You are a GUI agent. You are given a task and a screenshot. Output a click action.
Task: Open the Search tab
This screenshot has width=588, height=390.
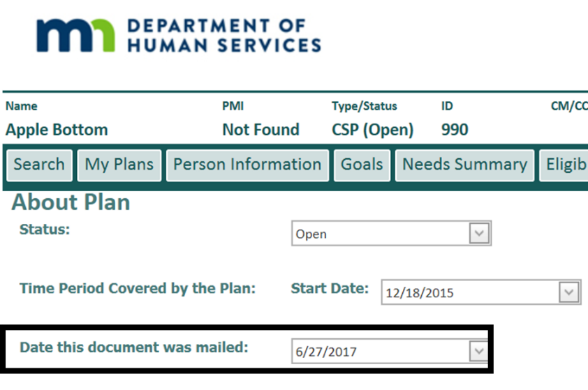point(39,165)
